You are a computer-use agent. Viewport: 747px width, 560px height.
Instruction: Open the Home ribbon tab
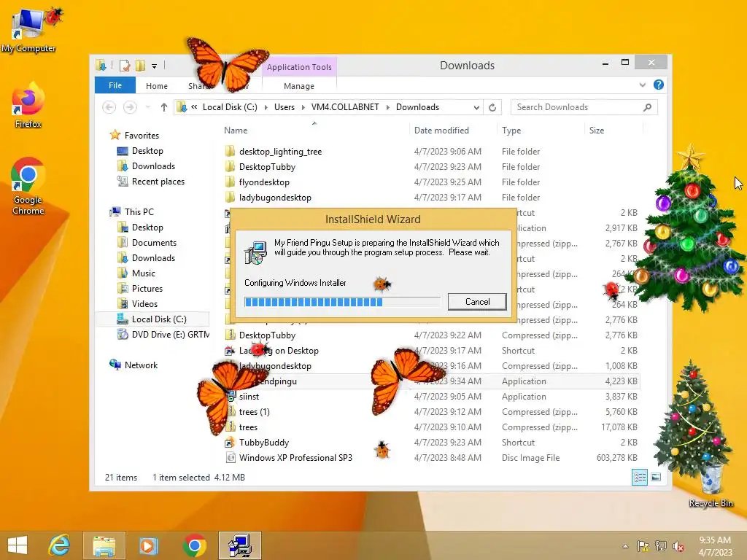pyautogui.click(x=157, y=86)
